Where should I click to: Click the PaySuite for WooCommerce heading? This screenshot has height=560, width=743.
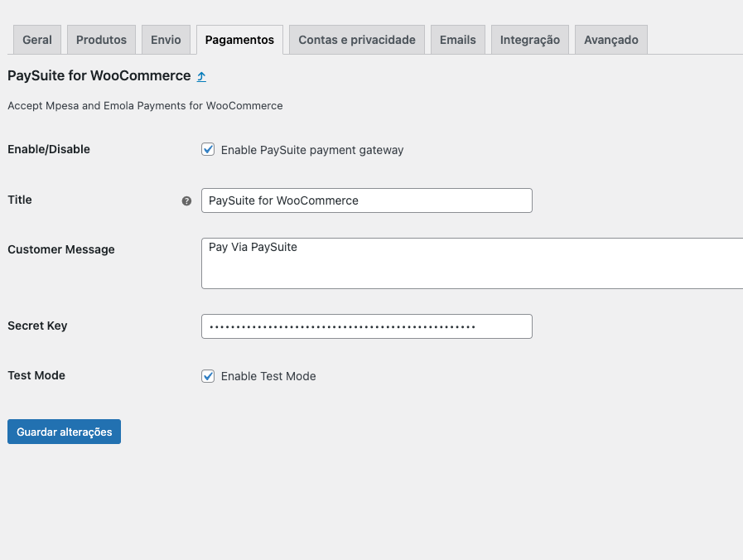pyautogui.click(x=99, y=76)
